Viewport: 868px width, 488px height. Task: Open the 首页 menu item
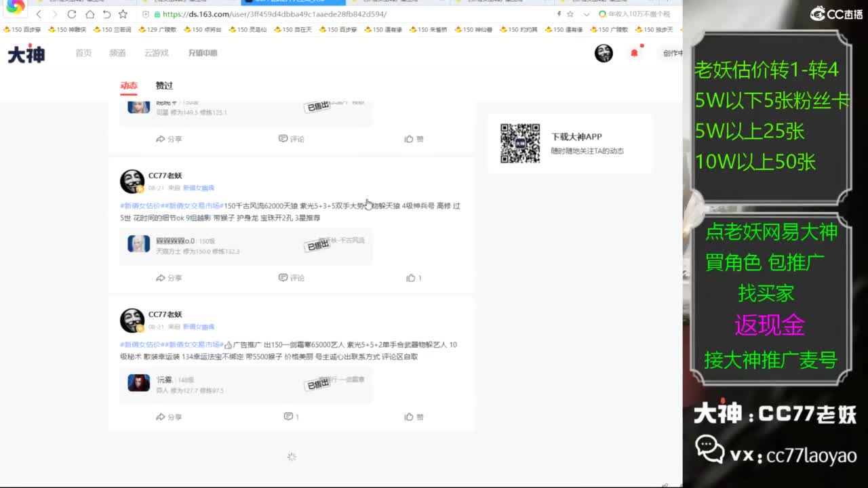[x=83, y=53]
